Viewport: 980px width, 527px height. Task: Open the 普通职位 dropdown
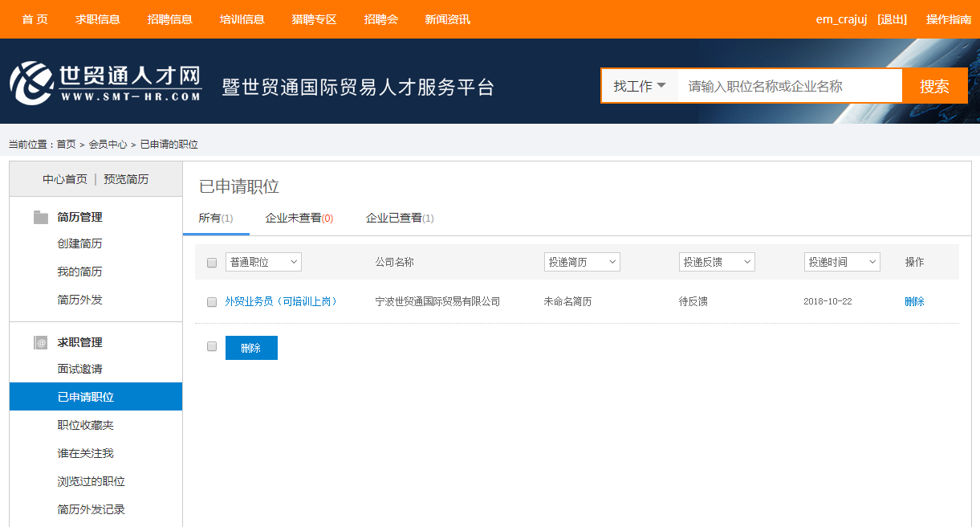(x=263, y=262)
